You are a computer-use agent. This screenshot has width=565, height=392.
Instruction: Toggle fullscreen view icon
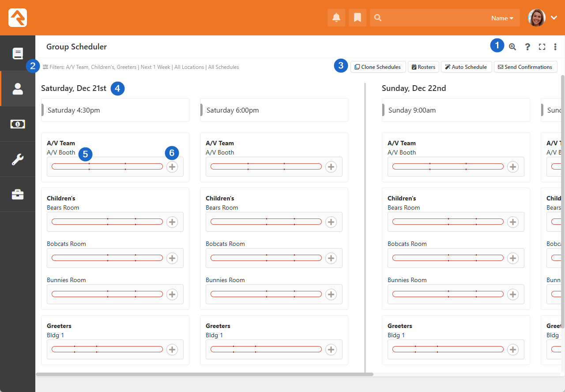click(542, 47)
